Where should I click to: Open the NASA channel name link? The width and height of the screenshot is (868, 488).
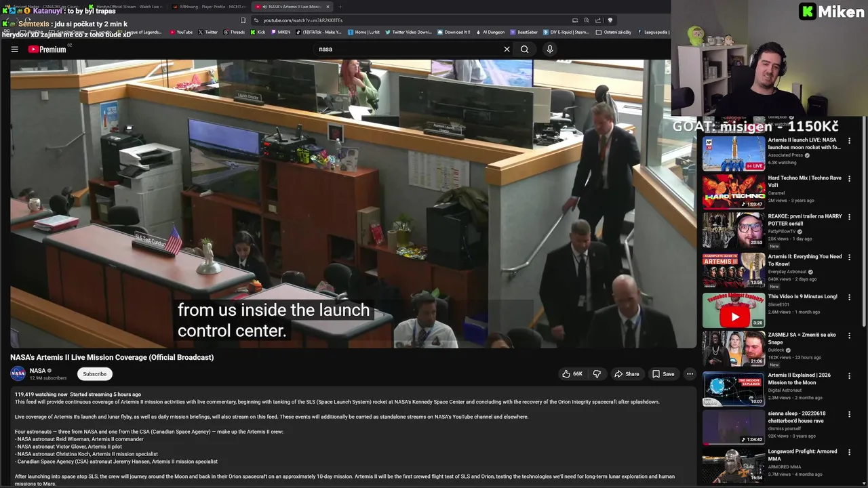click(x=38, y=371)
